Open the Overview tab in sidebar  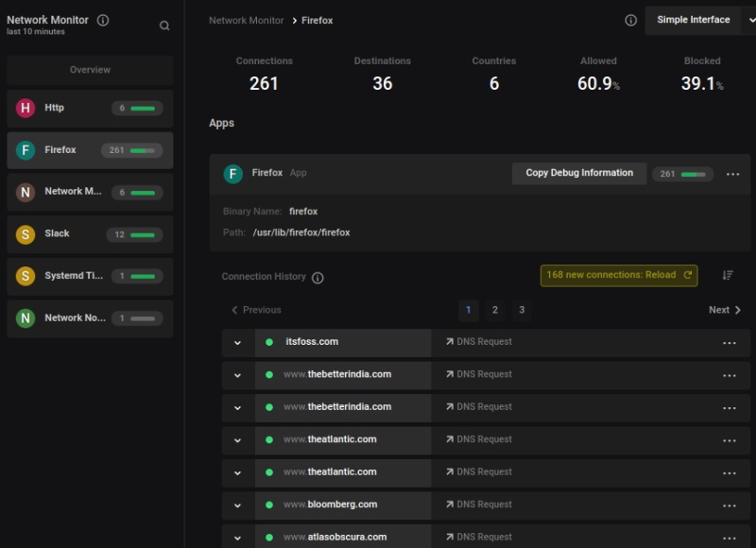90,70
